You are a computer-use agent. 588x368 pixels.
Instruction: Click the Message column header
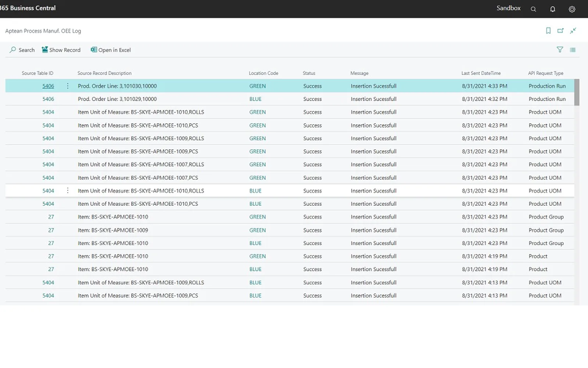pos(359,73)
